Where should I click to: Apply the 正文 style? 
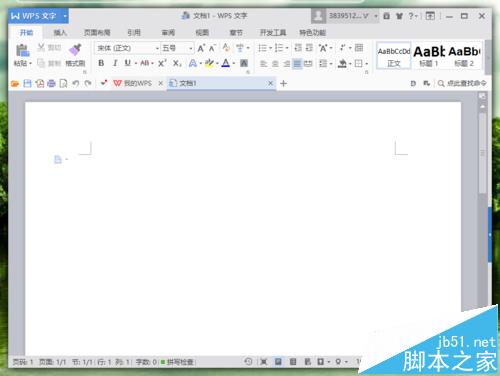tap(394, 56)
